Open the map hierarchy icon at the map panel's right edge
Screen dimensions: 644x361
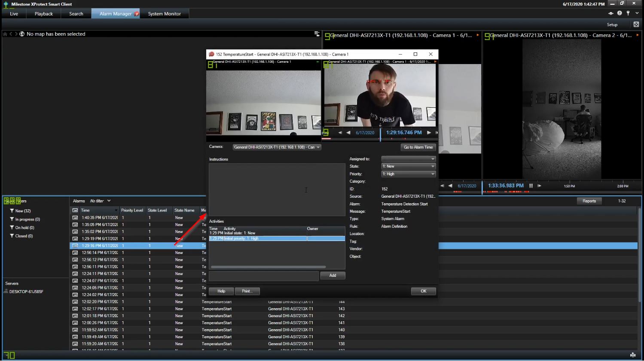(317, 34)
